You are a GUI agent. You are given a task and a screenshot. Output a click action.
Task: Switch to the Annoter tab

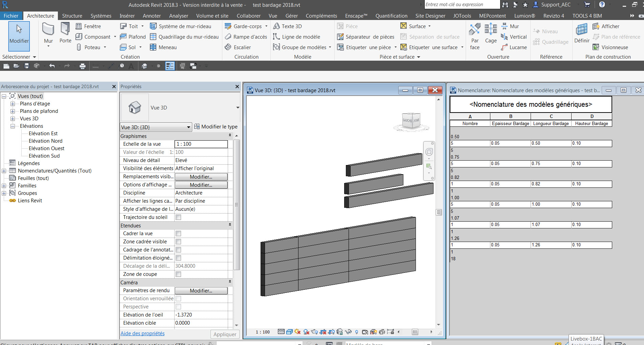pos(152,16)
